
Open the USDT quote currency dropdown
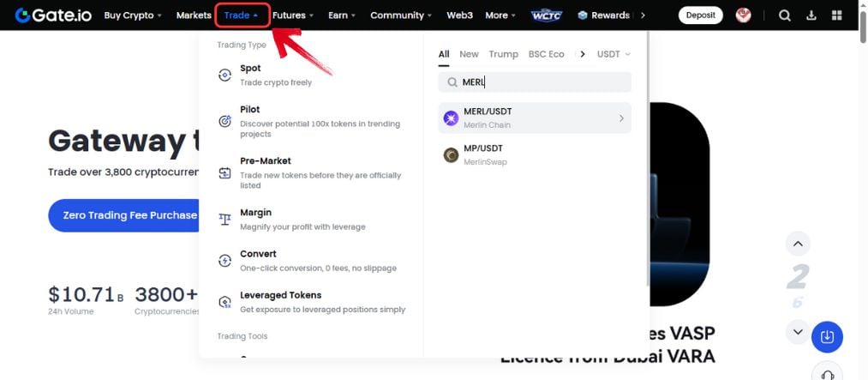(x=614, y=54)
